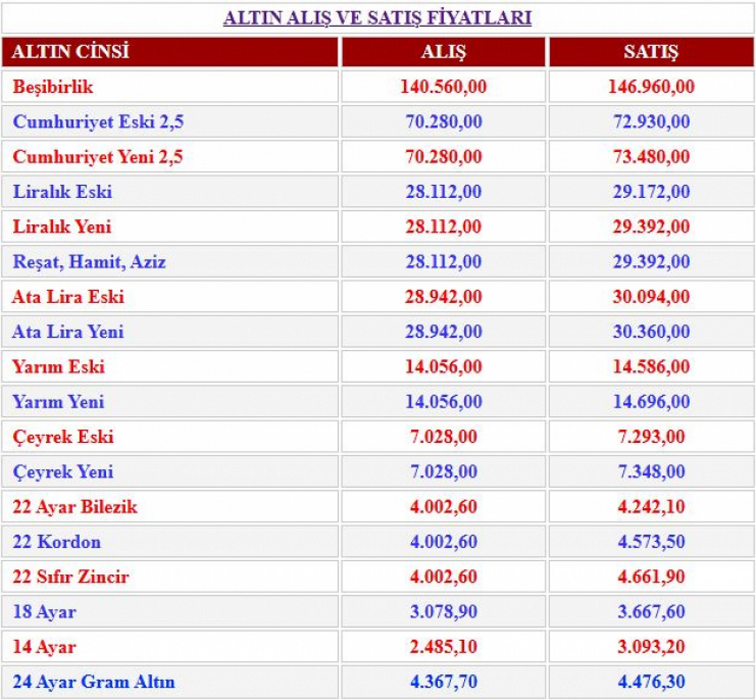
Task: Select the Liralık Eski row
Action: pyautogui.click(x=63, y=192)
